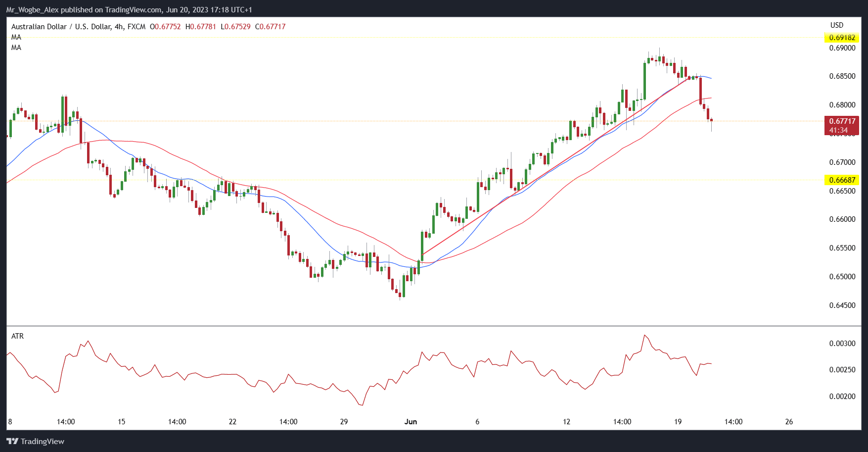The width and height of the screenshot is (868, 452).
Task: Click the 14:00 label between 12 and 19
Action: click(622, 422)
